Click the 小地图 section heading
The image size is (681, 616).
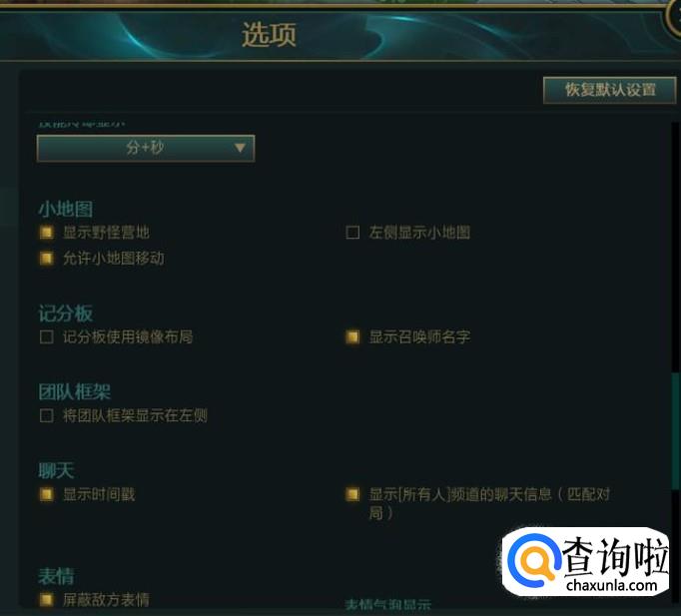point(66,210)
